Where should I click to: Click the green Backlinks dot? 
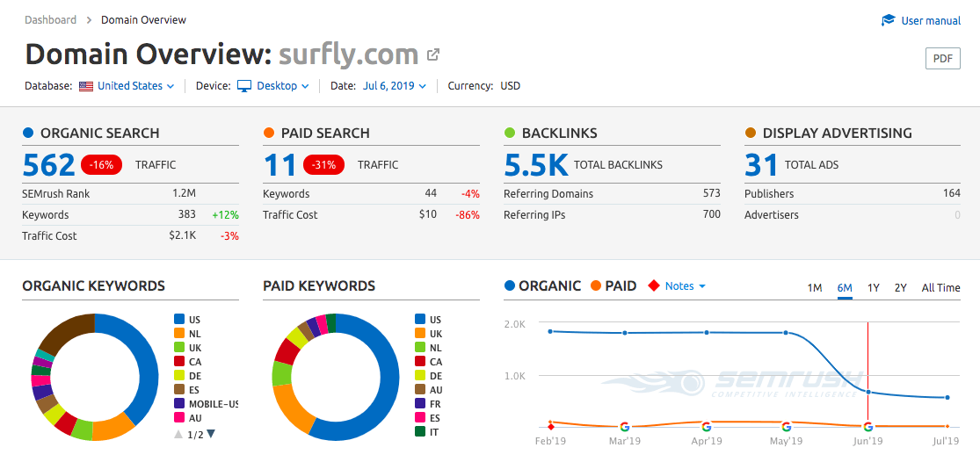pyautogui.click(x=510, y=133)
